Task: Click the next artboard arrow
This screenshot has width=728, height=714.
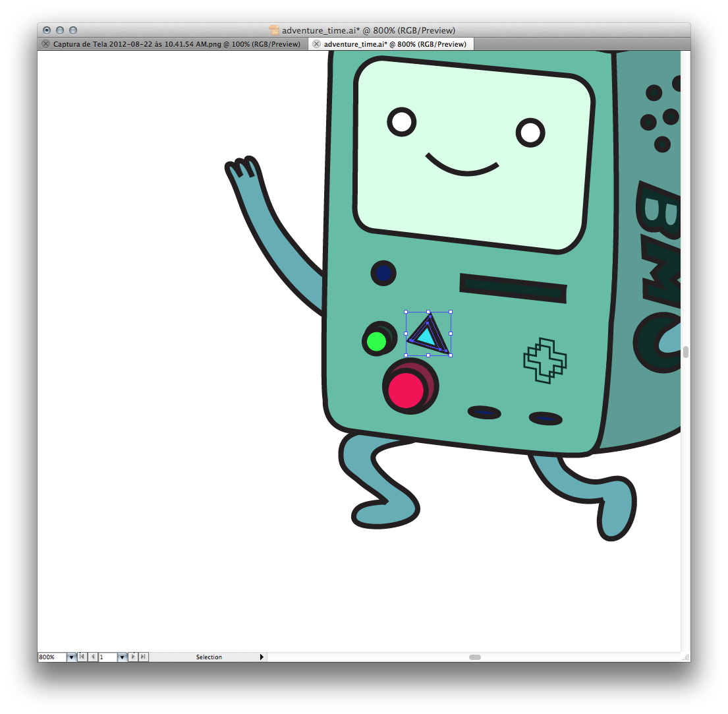Action: [x=133, y=657]
